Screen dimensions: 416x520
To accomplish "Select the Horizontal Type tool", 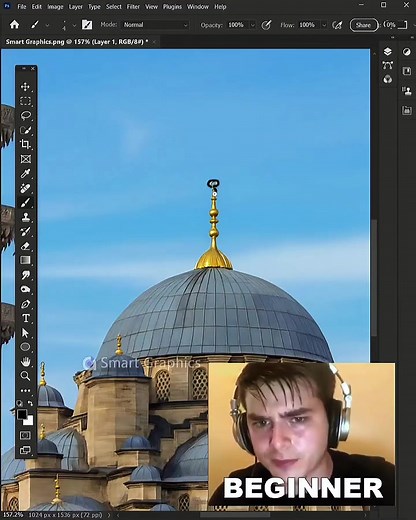I will point(25,318).
